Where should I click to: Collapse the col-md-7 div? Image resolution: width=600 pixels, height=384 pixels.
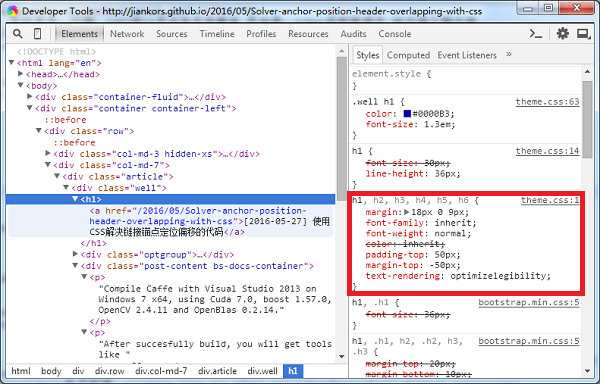pyautogui.click(x=48, y=164)
